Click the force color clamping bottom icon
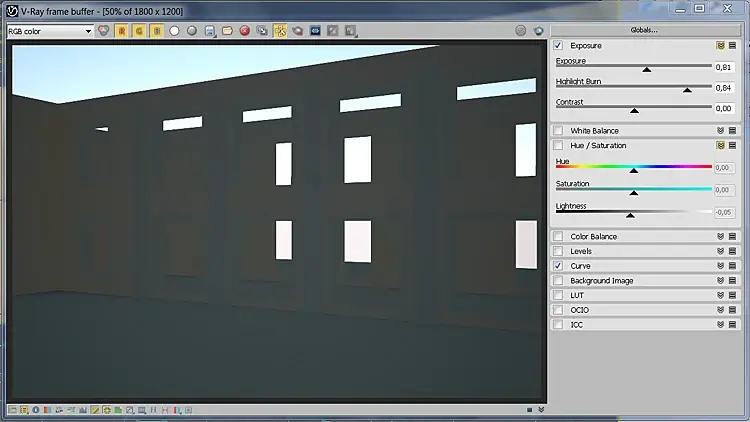750x422 pixels. coord(24,410)
